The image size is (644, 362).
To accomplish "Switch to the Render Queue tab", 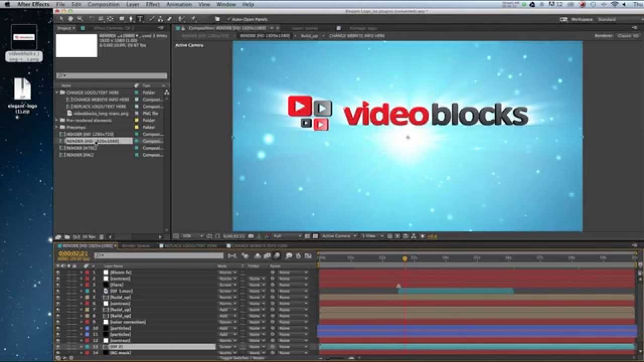I will (x=135, y=246).
